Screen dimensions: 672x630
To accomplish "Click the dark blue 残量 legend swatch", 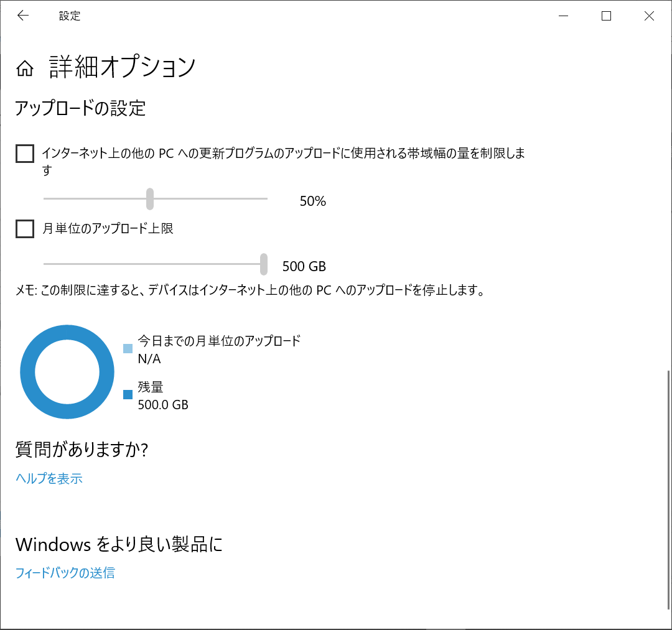I will pos(128,394).
